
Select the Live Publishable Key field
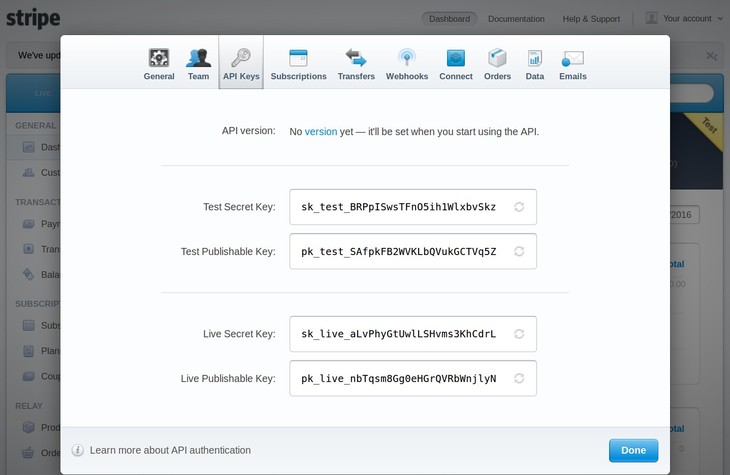click(413, 379)
